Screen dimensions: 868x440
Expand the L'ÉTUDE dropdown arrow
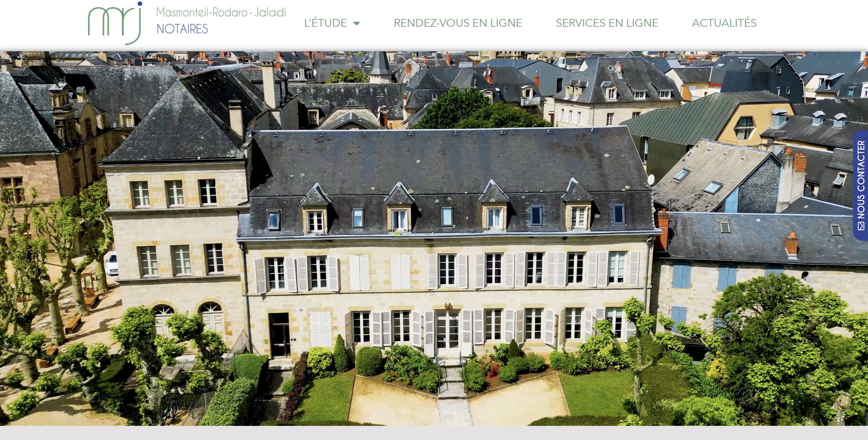[357, 23]
